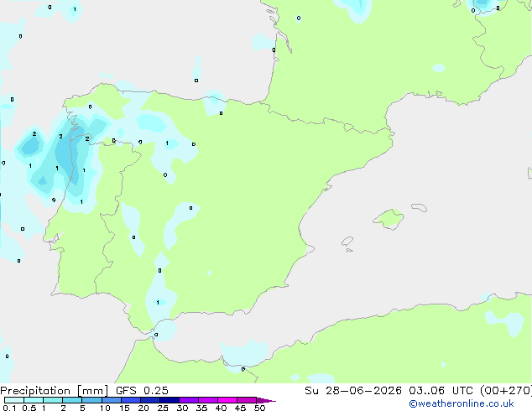Click the lightest 0.1 mm legend swatch
The width and height of the screenshot is (532, 411).
click(14, 400)
